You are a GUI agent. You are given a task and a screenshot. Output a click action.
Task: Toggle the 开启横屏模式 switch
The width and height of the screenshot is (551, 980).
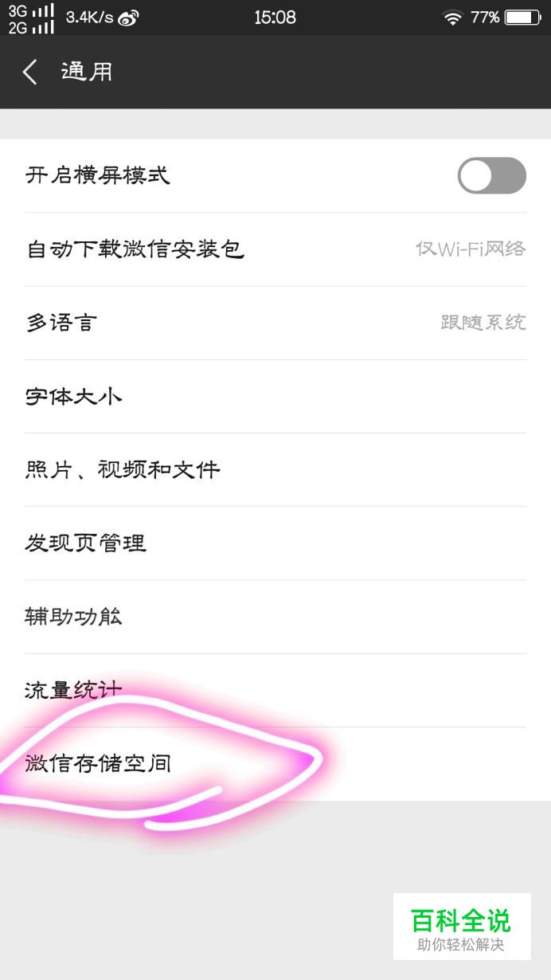click(492, 175)
